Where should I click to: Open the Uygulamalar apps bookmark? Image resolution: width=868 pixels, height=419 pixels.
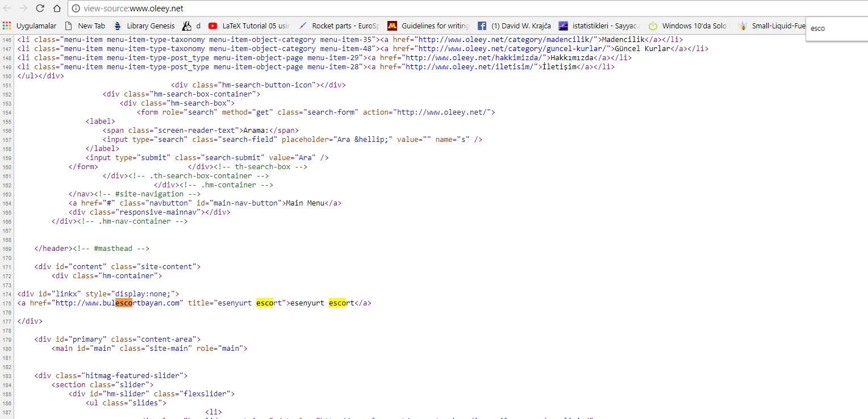30,26
